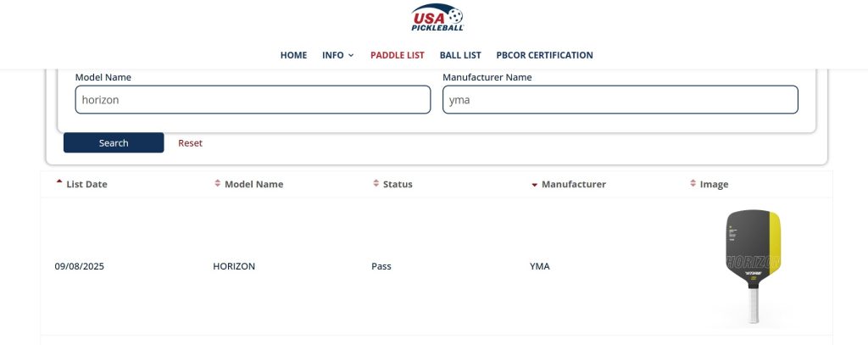Click the Model Name sort arrows icon
Screen dimensions: 868x345
coord(218,184)
